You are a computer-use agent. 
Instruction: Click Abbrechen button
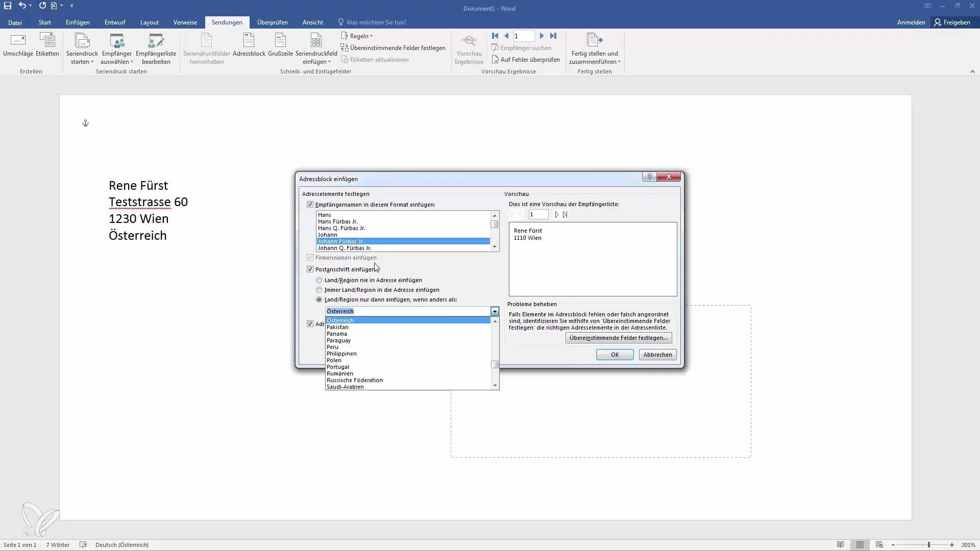coord(657,355)
